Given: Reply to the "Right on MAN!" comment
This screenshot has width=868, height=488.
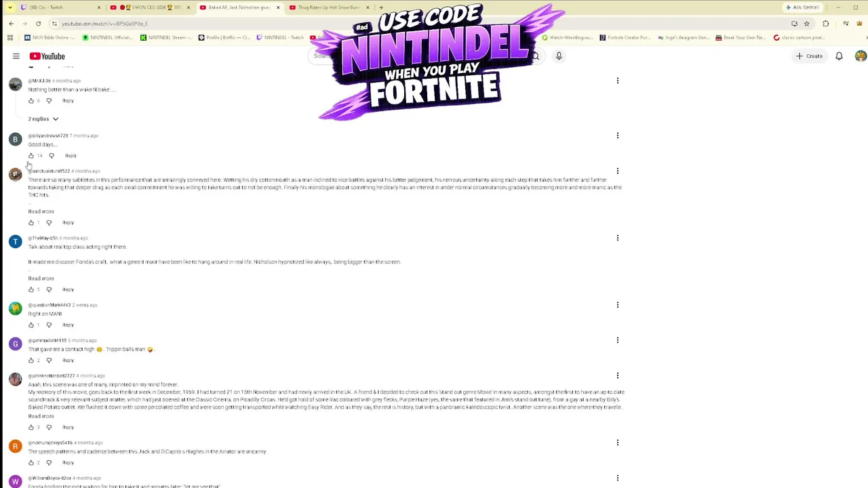Looking at the screenshot, I should (68, 325).
